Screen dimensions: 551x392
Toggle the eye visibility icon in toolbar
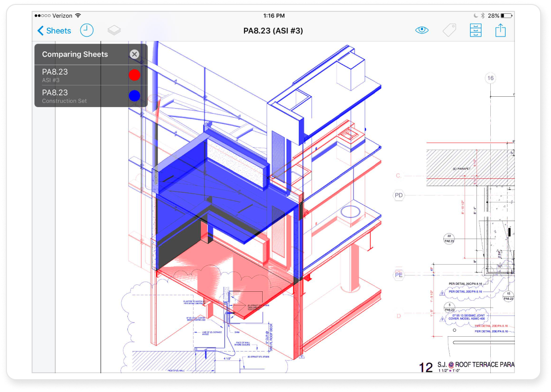point(422,30)
